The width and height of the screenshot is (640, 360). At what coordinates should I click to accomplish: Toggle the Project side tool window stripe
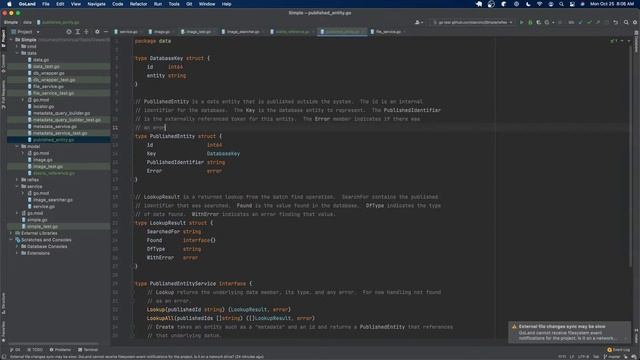pyautogui.click(x=3, y=38)
